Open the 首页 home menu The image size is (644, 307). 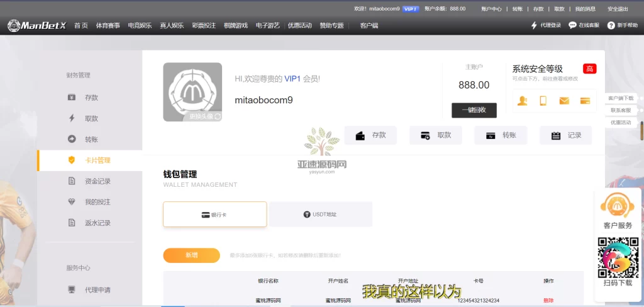click(81, 26)
